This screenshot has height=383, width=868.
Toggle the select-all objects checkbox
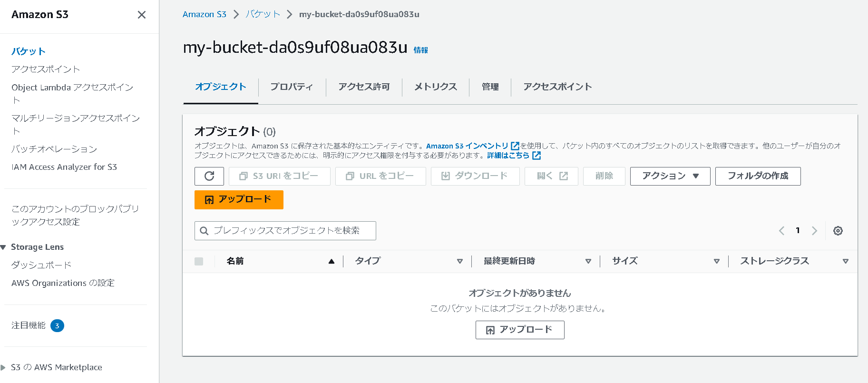[x=199, y=261]
